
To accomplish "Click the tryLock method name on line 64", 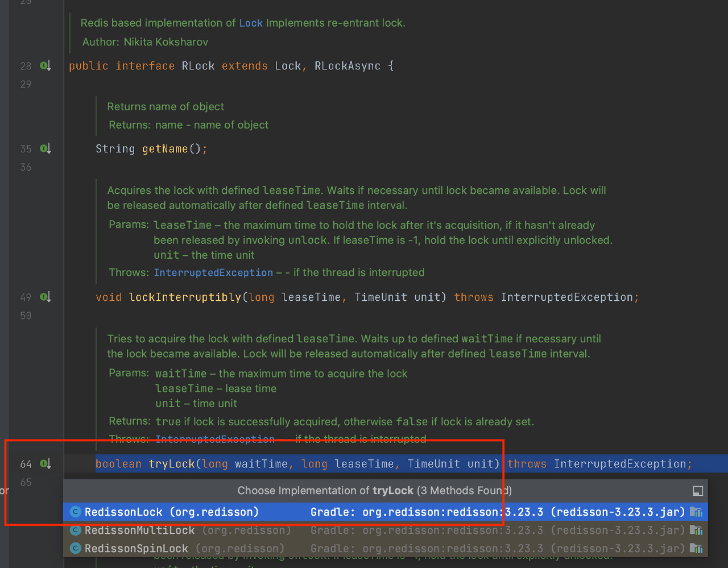I will 172,464.
